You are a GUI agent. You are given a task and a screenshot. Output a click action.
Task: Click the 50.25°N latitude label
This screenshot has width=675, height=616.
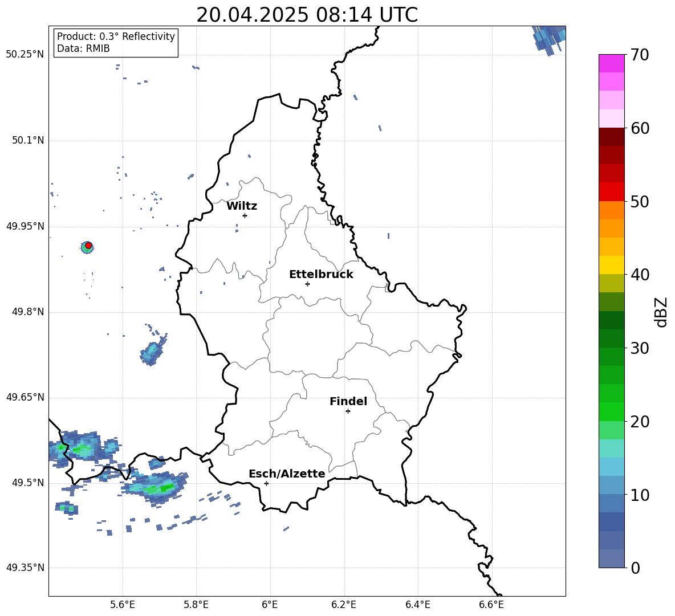(x=25, y=55)
